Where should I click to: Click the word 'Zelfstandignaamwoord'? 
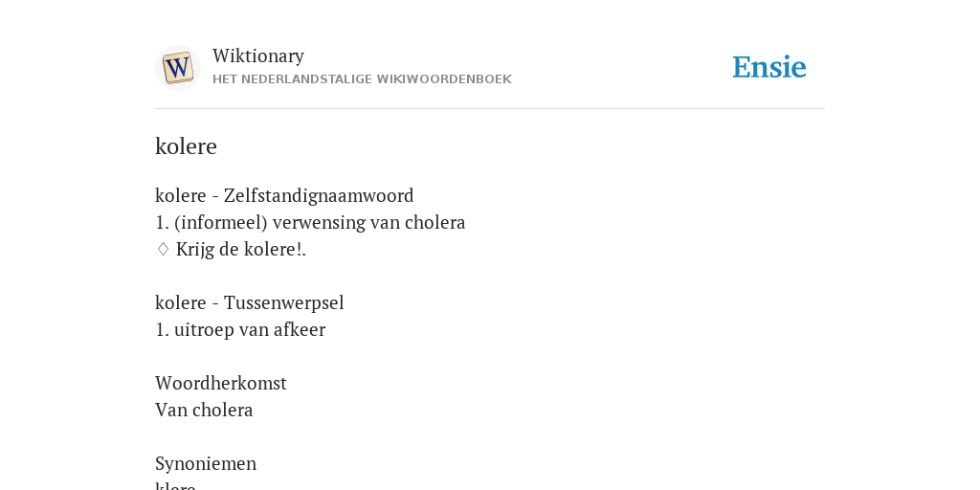click(x=319, y=195)
